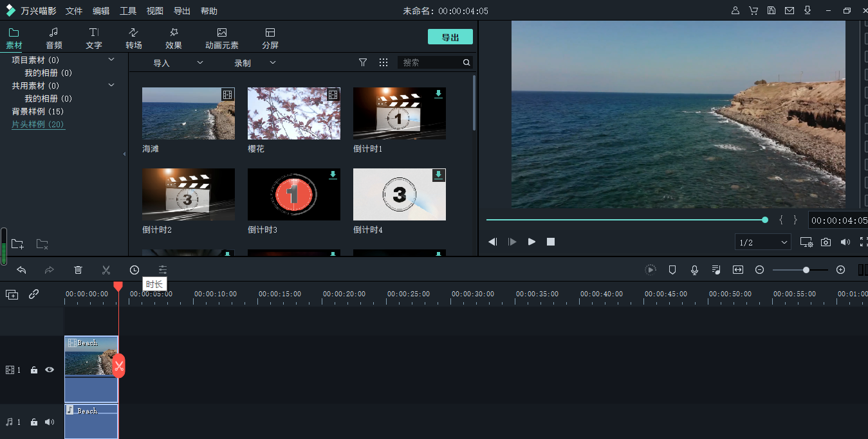Mute the audio track
This screenshot has width=868, height=439.
click(49, 422)
